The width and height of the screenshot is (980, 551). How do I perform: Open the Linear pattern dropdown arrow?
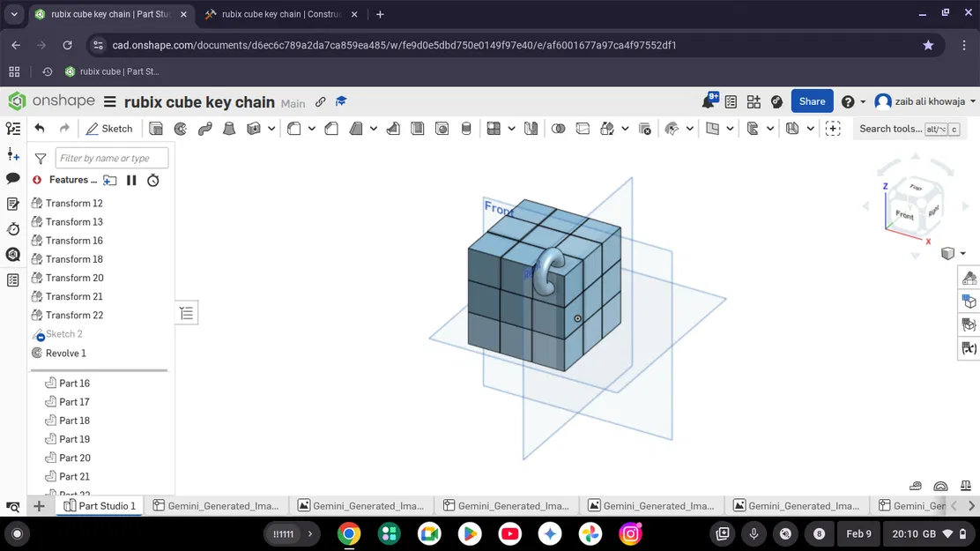pyautogui.click(x=511, y=129)
